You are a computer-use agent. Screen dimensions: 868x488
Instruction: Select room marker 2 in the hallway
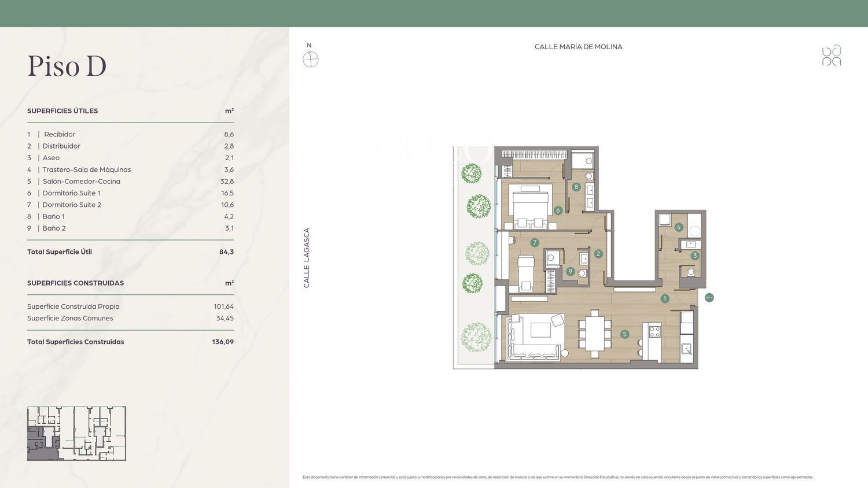tap(598, 254)
